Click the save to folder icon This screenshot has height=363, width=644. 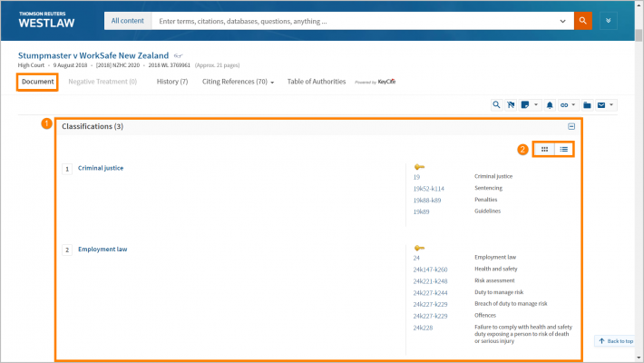[x=588, y=105]
